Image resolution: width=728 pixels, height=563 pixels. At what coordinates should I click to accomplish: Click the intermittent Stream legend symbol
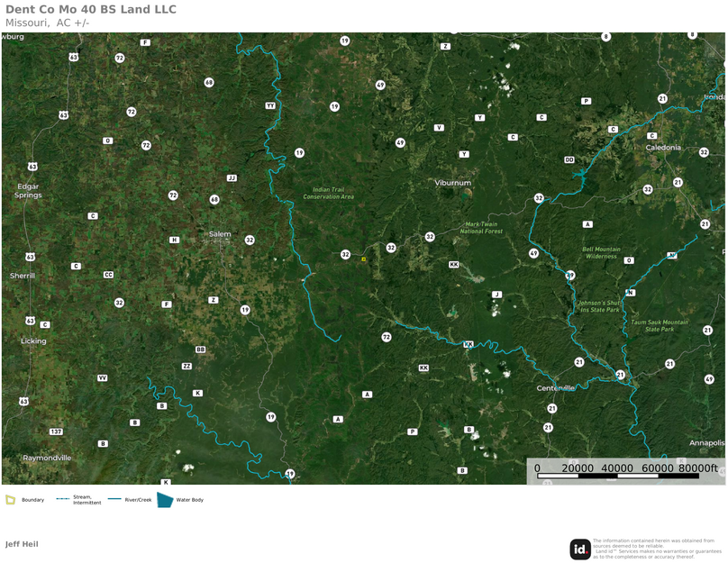tap(62, 499)
